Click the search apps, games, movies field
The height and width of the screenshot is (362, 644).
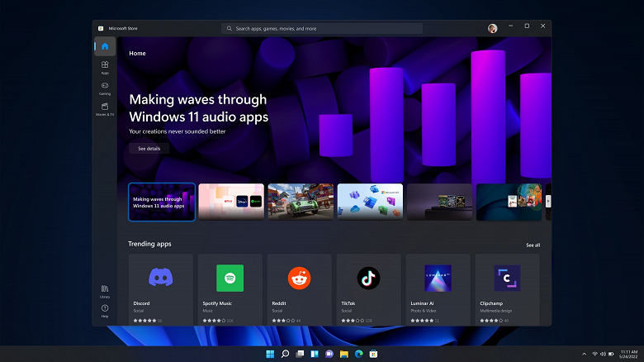tap(322, 28)
